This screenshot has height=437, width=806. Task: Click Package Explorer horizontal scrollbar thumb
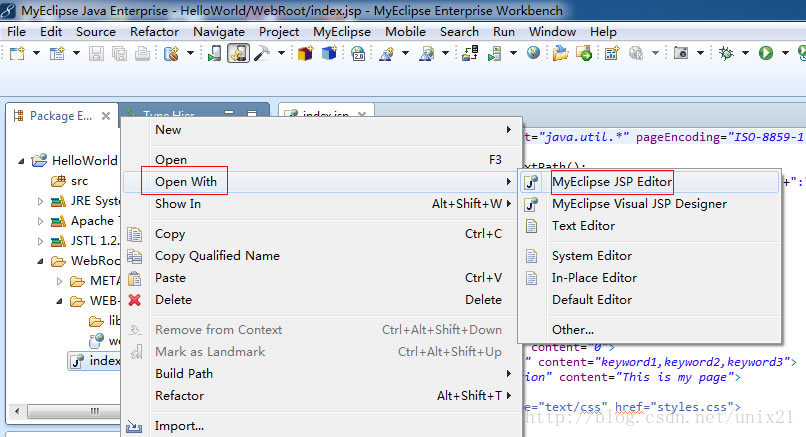click(x=74, y=411)
